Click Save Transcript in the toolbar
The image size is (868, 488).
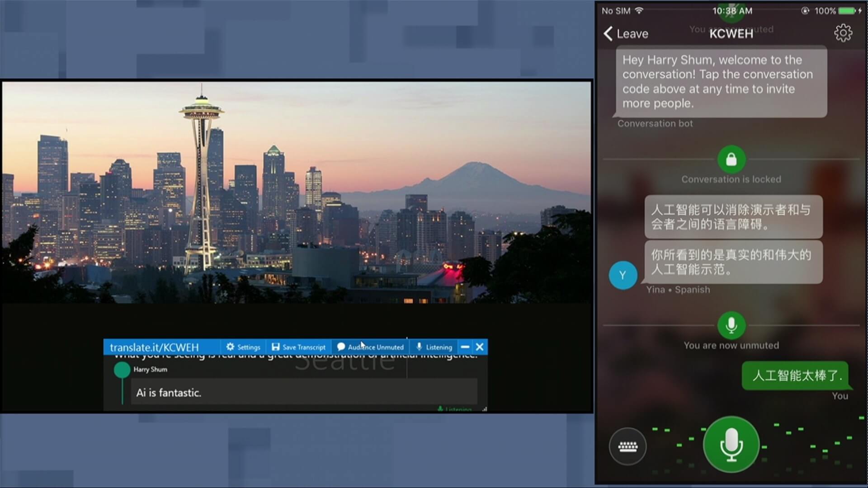pos(298,347)
